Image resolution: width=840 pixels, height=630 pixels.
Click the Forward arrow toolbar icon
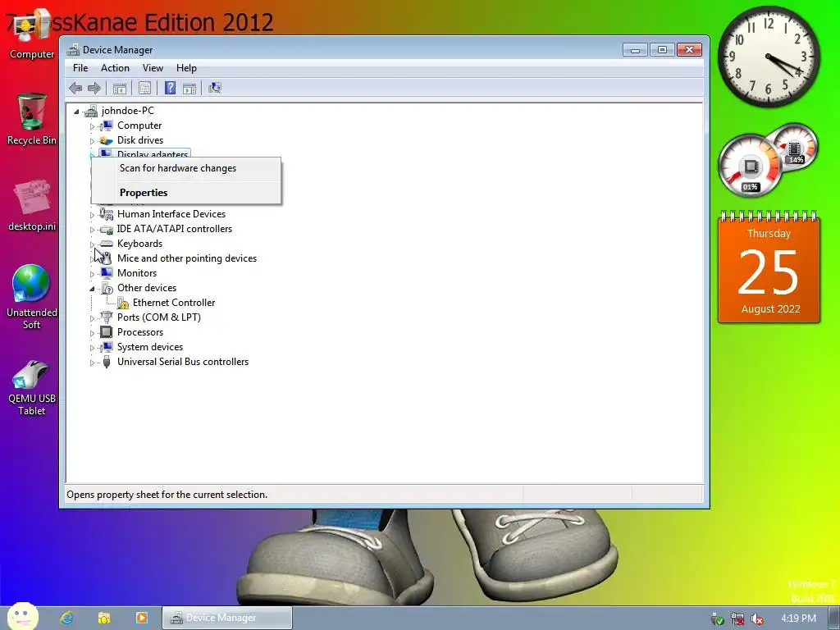tap(94, 88)
